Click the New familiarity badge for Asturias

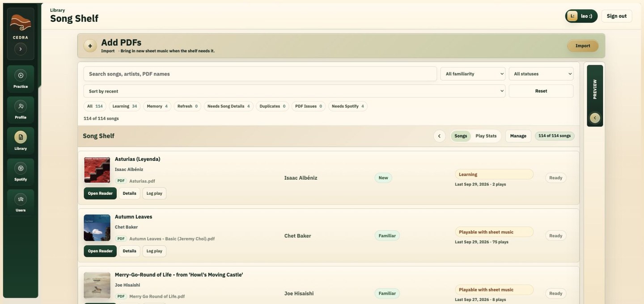[x=383, y=178]
